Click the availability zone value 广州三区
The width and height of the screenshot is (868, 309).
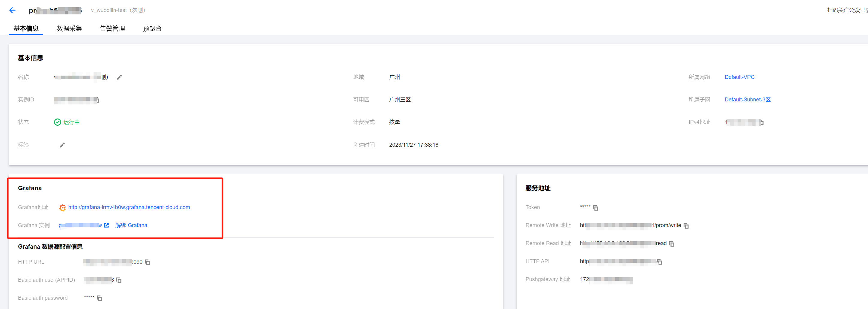coord(400,99)
